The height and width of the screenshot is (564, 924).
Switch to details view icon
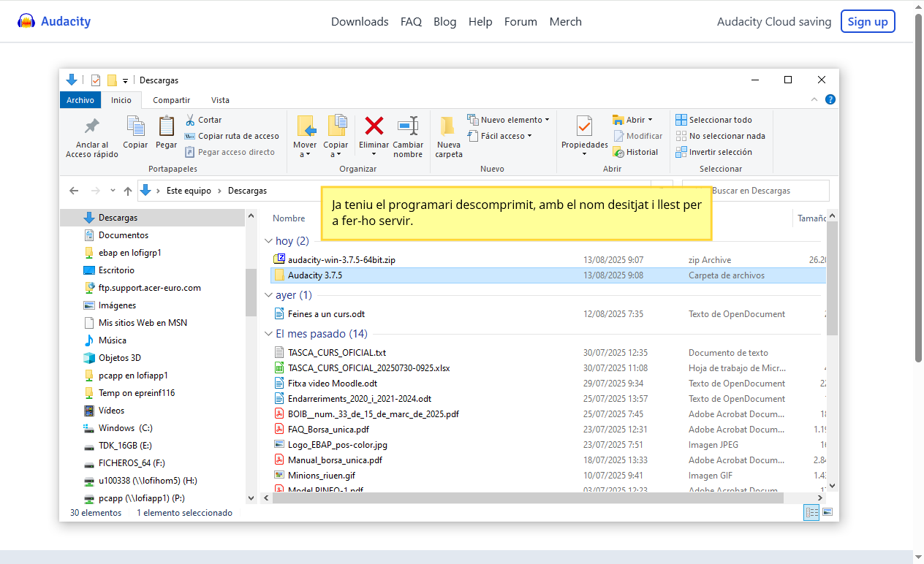(811, 512)
